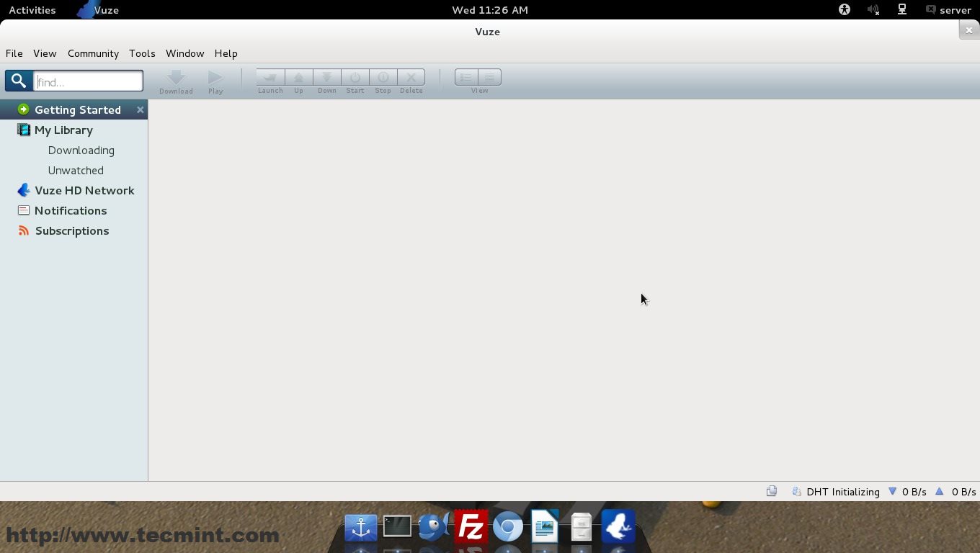Click the network connection icon
This screenshot has height=553, width=980.
[901, 10]
